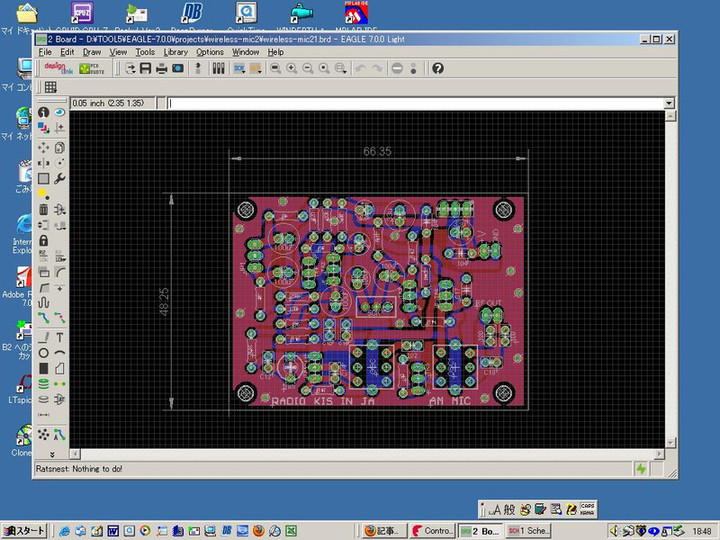720x540 pixels.
Task: Expand hidden tools with double chevron
Action: point(51,452)
